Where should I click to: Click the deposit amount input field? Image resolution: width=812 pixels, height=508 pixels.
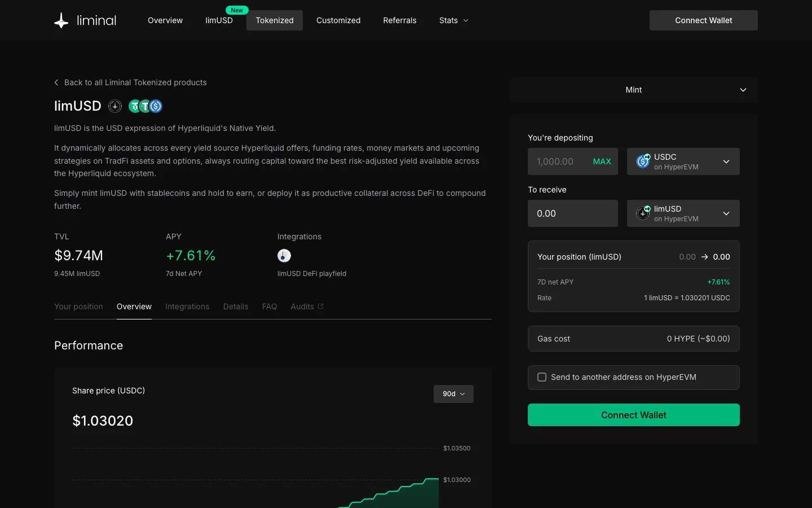(x=573, y=161)
